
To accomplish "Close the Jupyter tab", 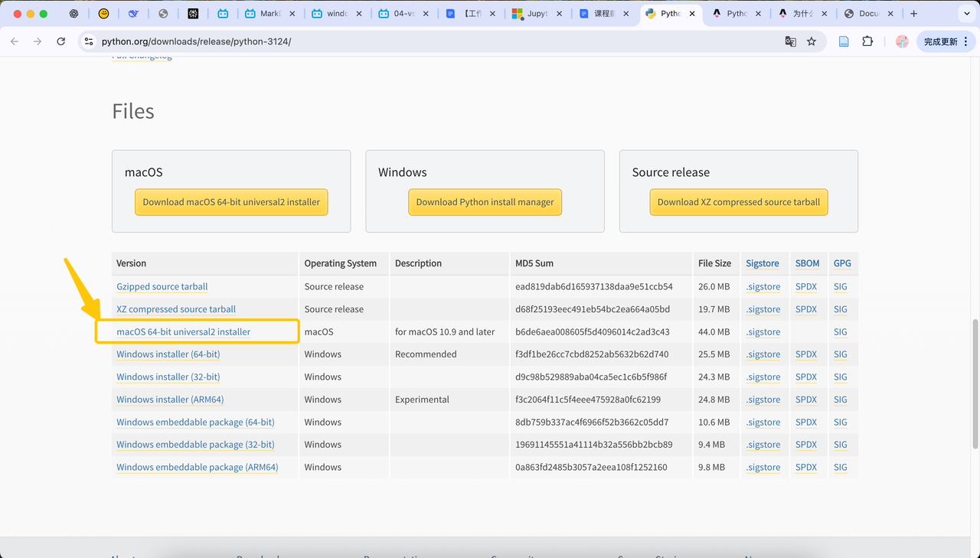I will (560, 14).
